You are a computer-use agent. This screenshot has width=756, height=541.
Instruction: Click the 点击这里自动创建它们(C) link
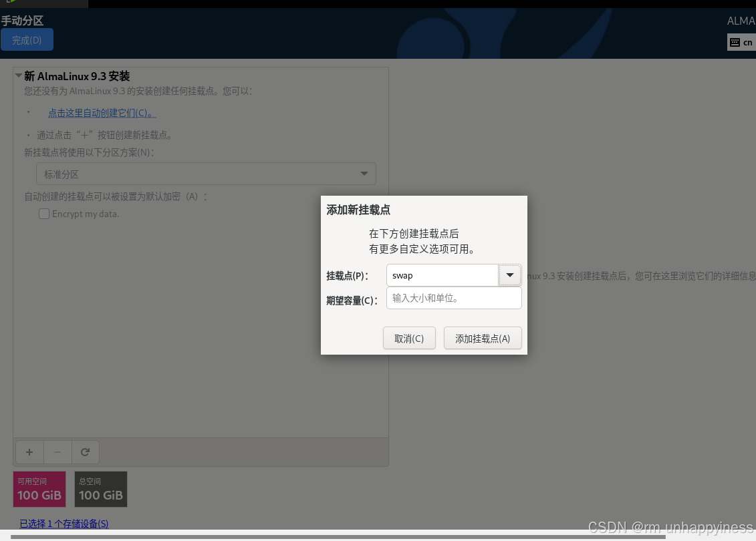point(102,113)
